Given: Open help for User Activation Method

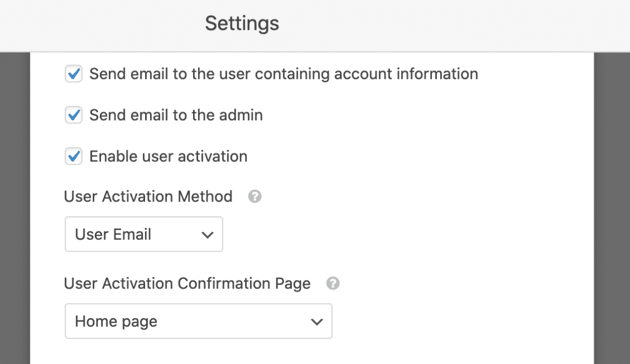Looking at the screenshot, I should [255, 196].
